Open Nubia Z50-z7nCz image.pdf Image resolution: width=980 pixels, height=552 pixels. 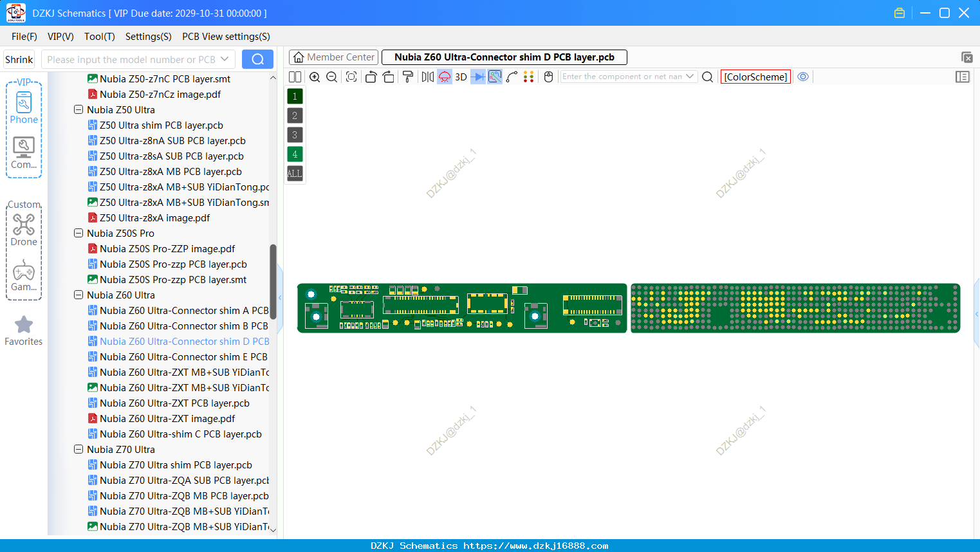(160, 95)
